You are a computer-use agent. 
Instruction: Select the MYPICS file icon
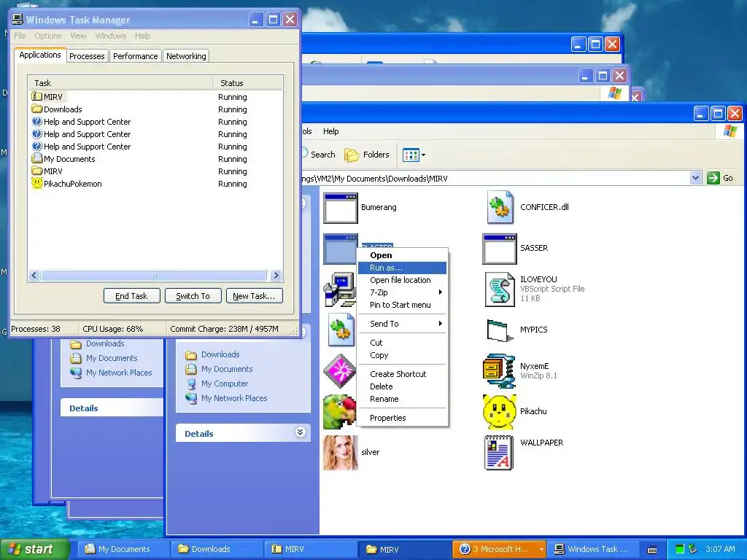coord(500,330)
